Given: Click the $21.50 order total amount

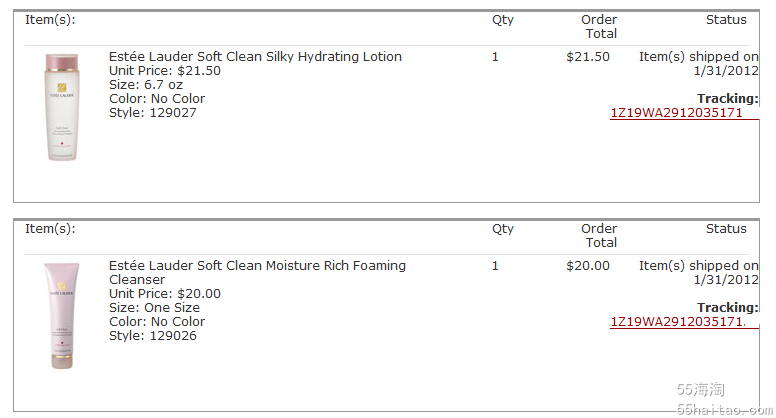Looking at the screenshot, I should [x=588, y=57].
